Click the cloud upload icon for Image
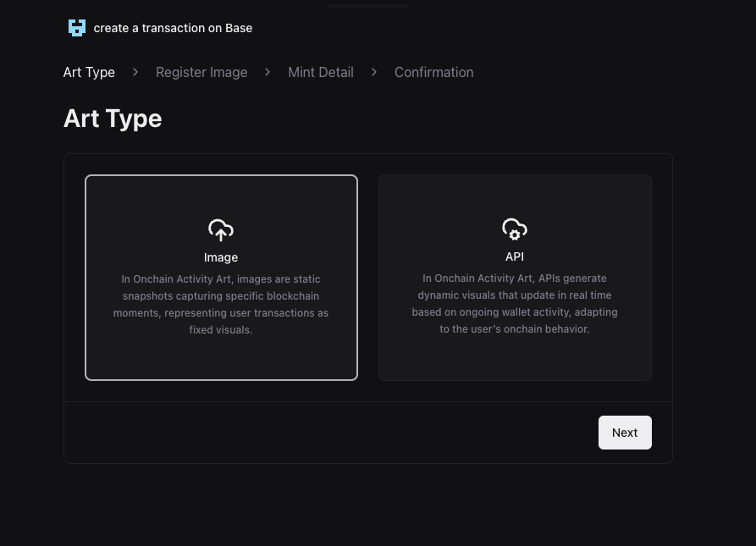The image size is (756, 546). [221, 230]
